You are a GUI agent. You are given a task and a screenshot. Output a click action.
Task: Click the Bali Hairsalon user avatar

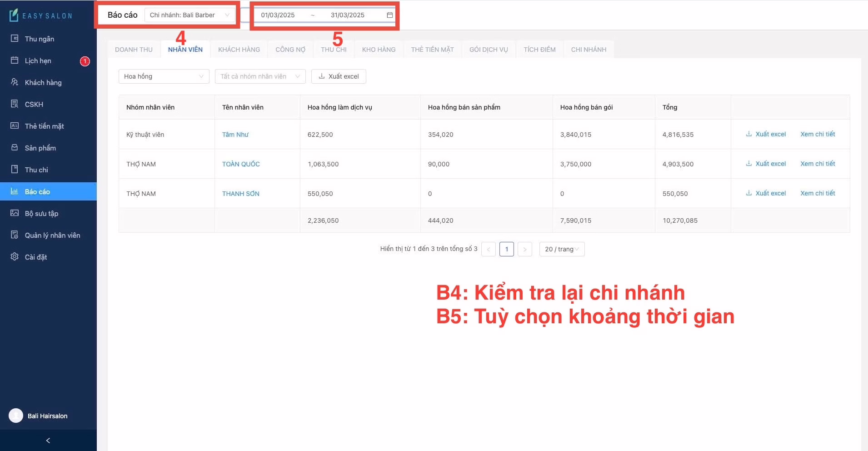click(16, 416)
